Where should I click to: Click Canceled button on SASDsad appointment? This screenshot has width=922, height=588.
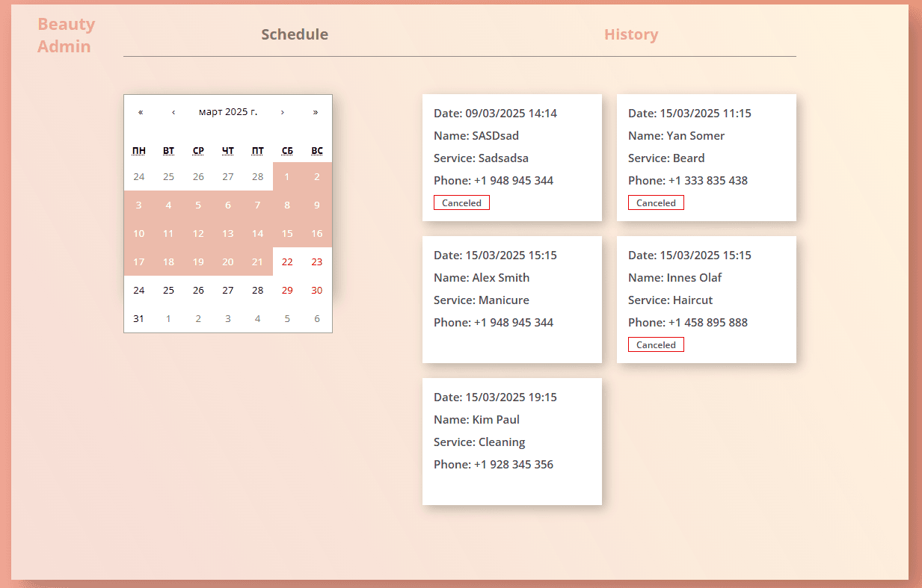tap(461, 202)
